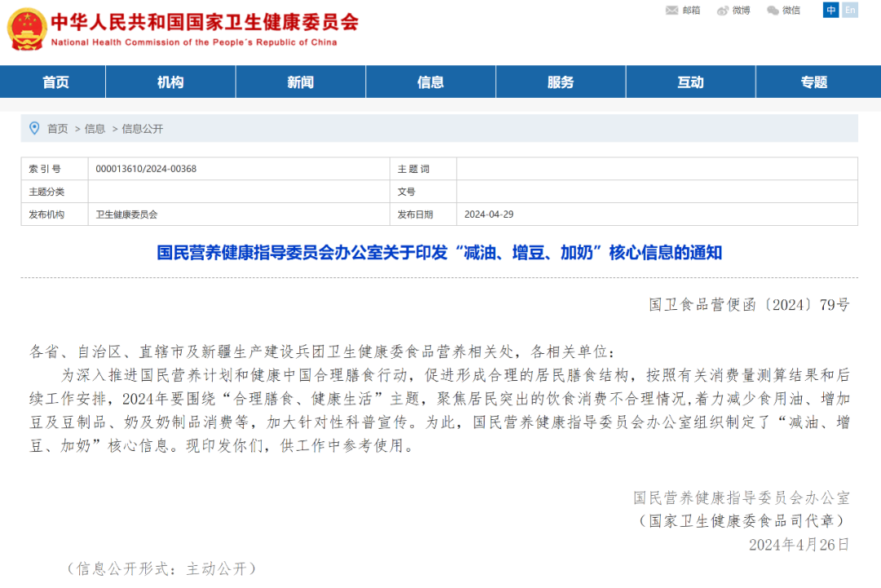The width and height of the screenshot is (881, 588).
Task: Switch language to English with En button
Action: click(849, 10)
